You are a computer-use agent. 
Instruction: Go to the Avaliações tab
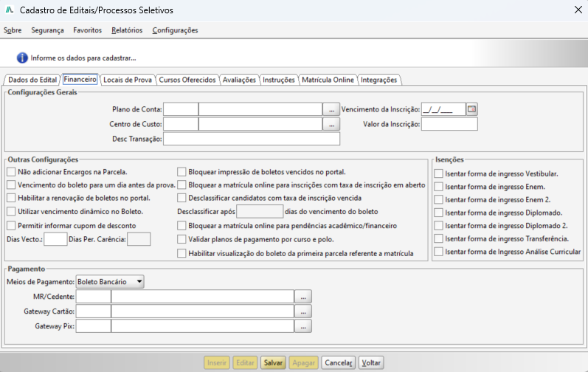click(239, 80)
